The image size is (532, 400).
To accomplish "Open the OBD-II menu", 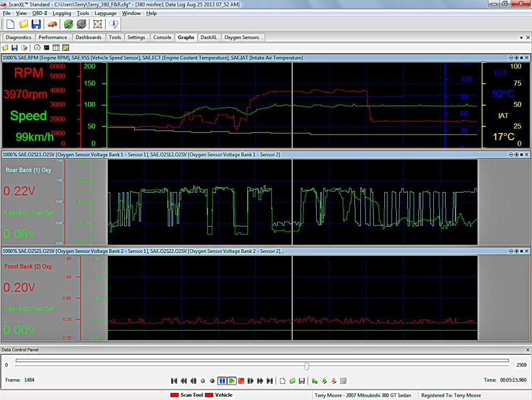I will coord(39,13).
